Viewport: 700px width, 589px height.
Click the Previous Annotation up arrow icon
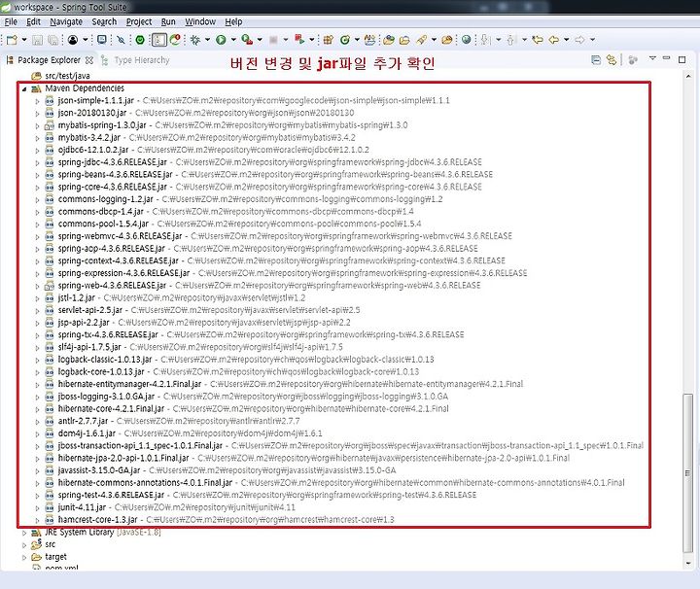[511, 40]
